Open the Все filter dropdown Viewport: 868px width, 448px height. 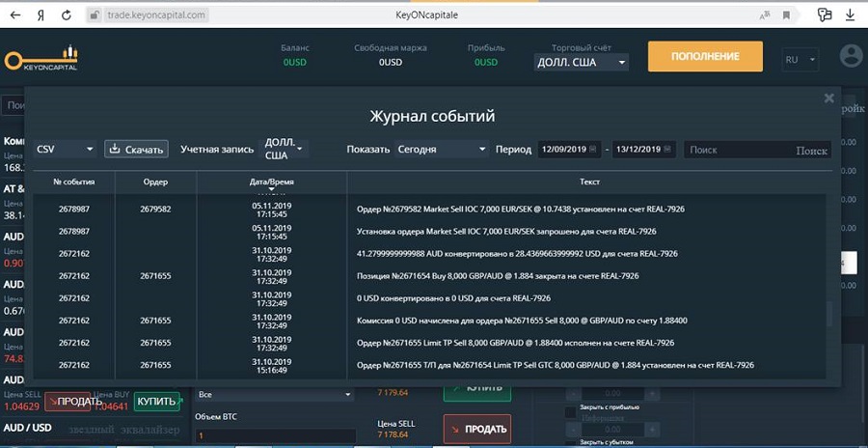275,395
